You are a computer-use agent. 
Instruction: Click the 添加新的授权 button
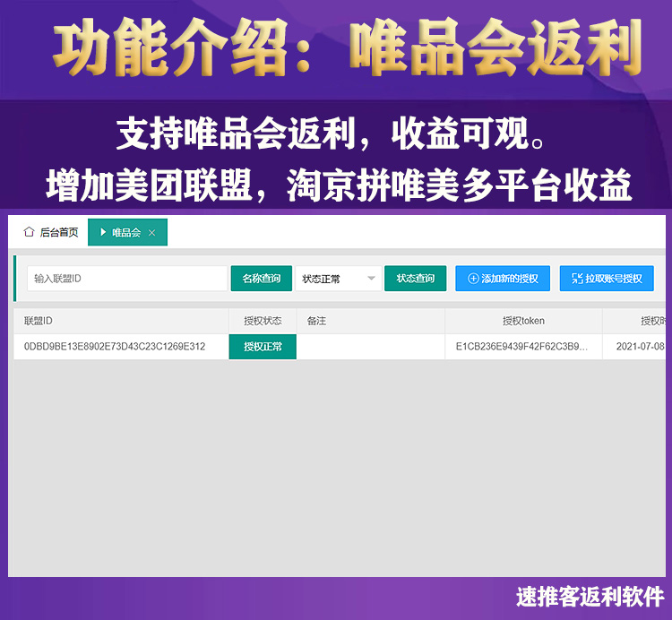pos(503,279)
